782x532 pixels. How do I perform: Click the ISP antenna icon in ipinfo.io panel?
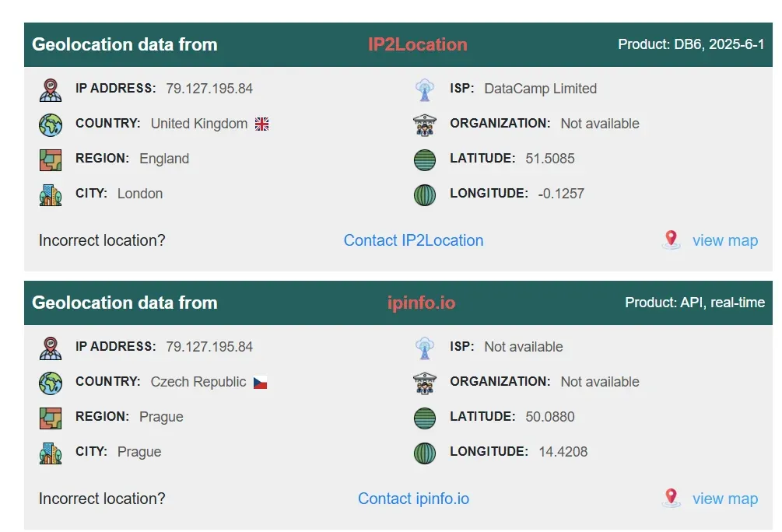point(425,348)
